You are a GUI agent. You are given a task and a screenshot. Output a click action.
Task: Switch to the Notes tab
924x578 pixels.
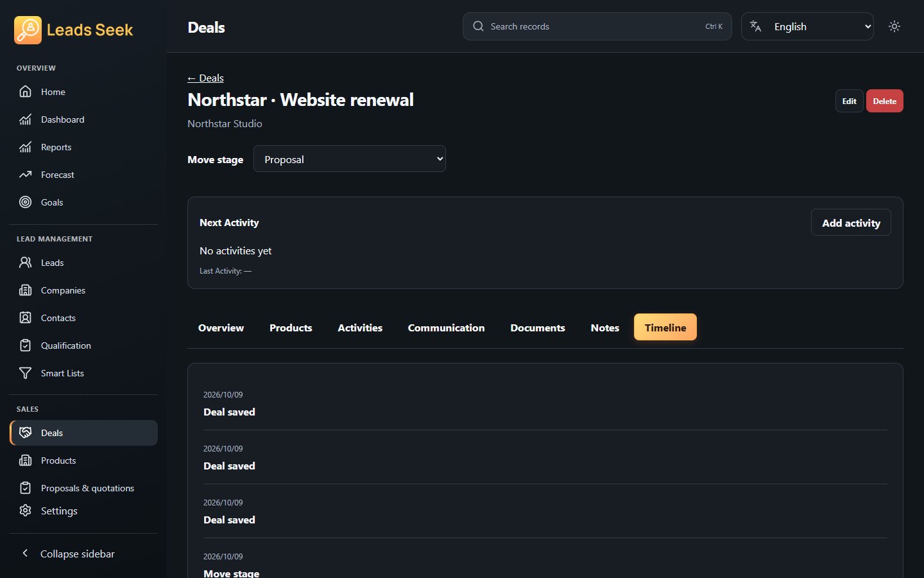pyautogui.click(x=605, y=328)
